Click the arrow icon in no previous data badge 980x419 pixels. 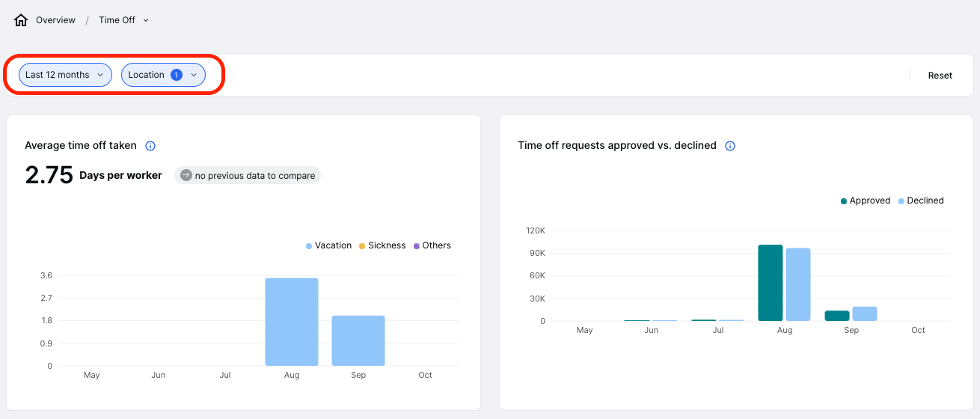pyautogui.click(x=186, y=175)
